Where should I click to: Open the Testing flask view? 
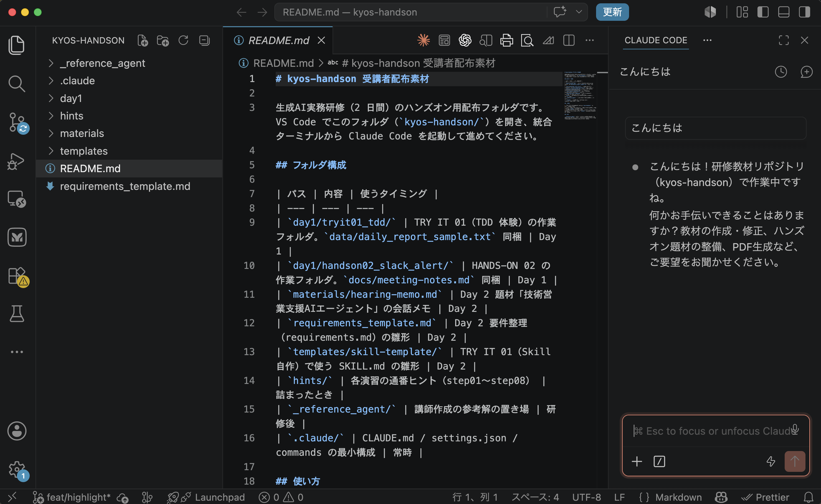click(17, 314)
